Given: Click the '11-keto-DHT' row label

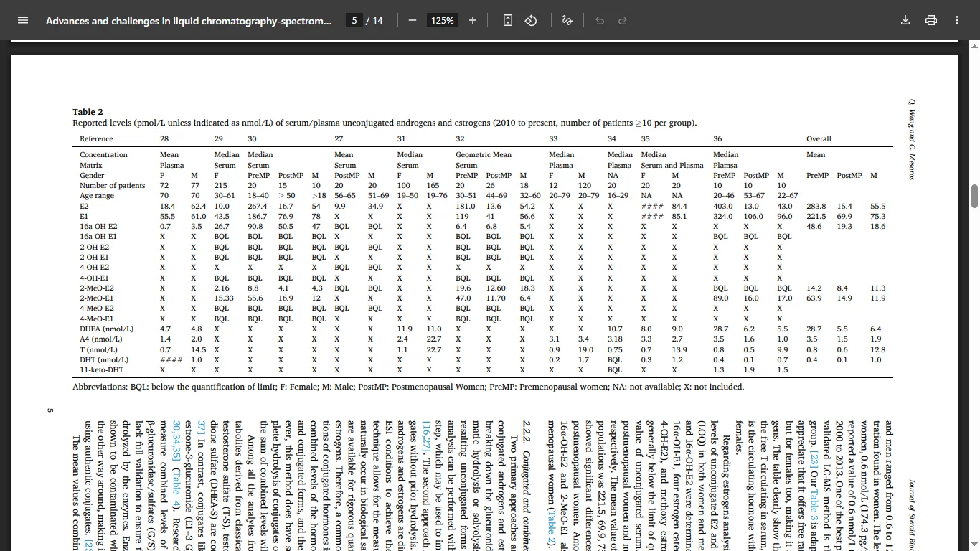Looking at the screenshot, I should point(101,370).
